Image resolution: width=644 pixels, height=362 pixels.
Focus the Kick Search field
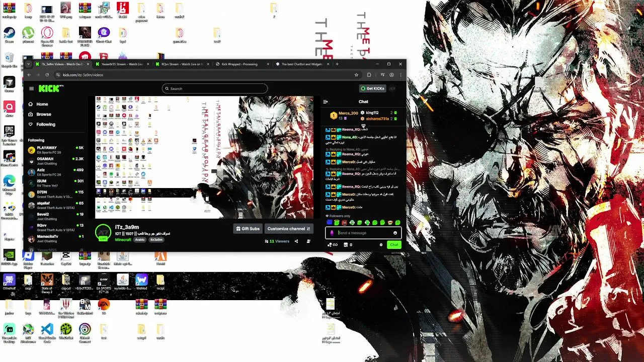point(215,88)
